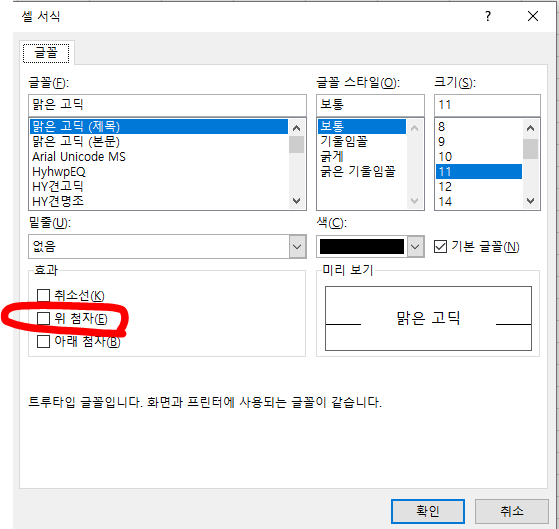
Task: Open the 색 color dropdown arrow
Action: pos(415,247)
